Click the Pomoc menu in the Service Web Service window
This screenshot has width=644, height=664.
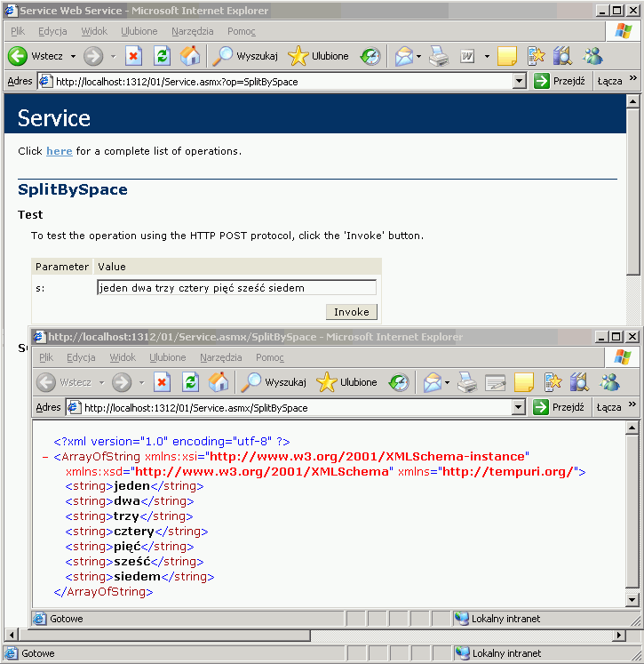(x=242, y=31)
